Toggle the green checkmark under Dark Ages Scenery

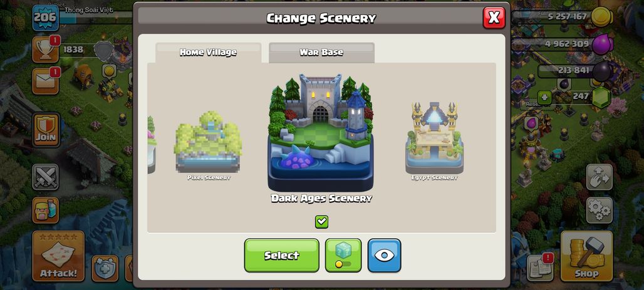point(321,222)
